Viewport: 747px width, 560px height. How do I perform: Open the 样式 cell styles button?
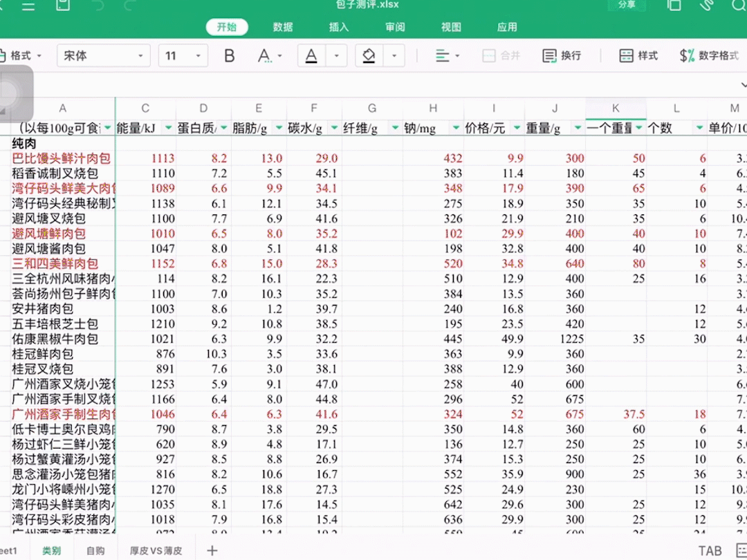pyautogui.click(x=638, y=56)
